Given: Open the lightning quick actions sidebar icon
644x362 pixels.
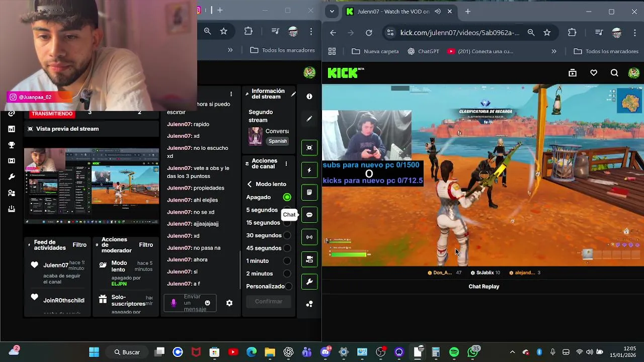Looking at the screenshot, I should tap(309, 170).
